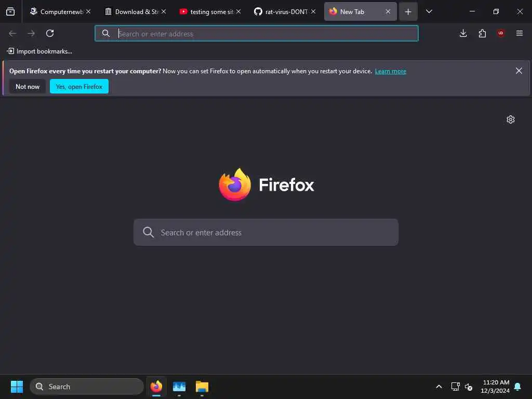The image size is (532, 399).
Task: Click Import bookmarks... in bookmarks toolbar
Action: click(39, 51)
